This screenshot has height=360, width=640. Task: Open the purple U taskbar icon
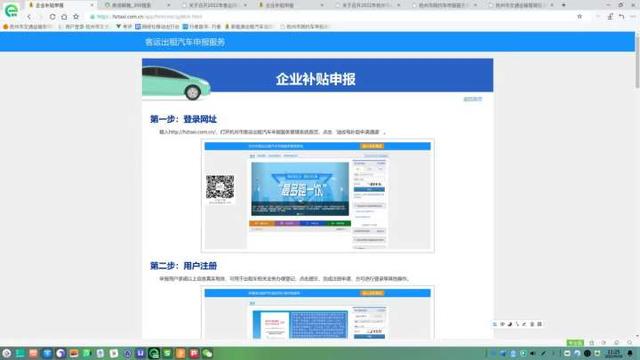tap(140, 353)
